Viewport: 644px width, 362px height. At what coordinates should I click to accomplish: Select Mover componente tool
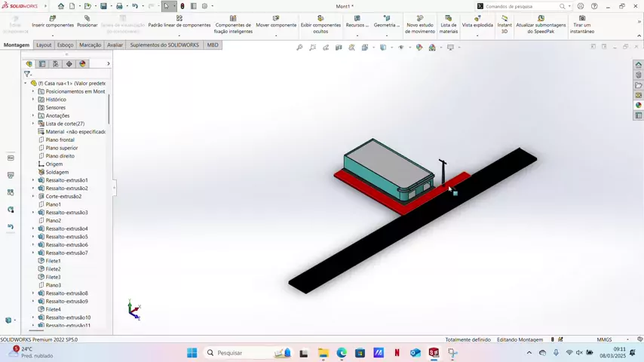click(x=276, y=21)
